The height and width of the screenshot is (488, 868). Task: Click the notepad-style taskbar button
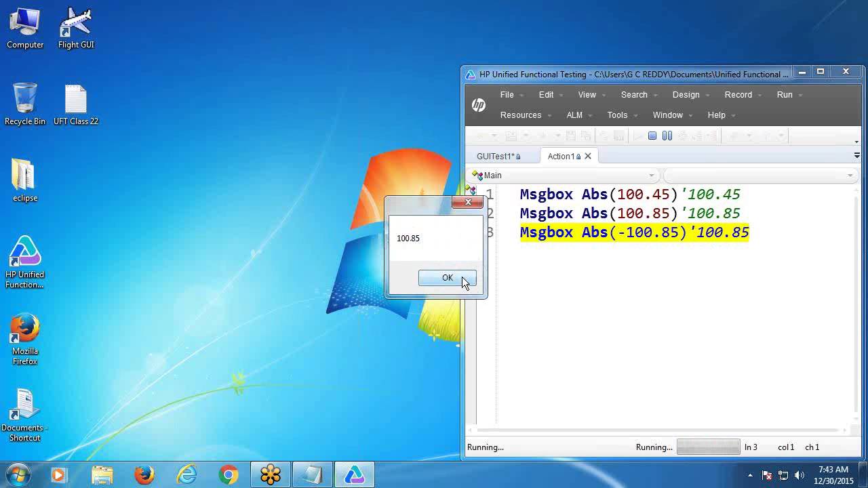point(313,475)
